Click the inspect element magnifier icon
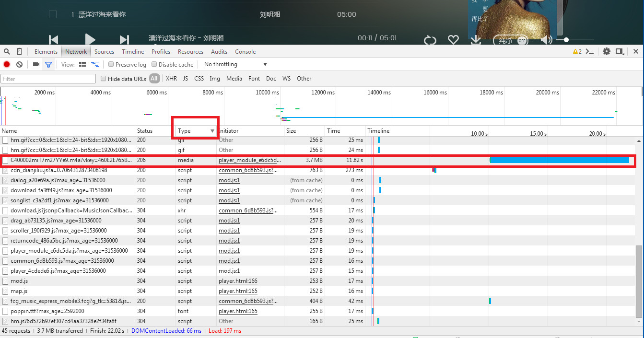 coord(7,52)
